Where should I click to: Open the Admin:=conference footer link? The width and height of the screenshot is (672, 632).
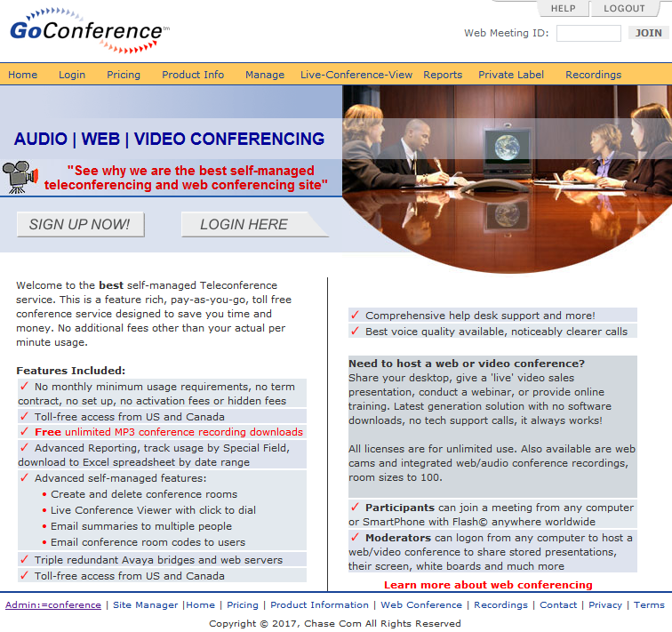53,605
